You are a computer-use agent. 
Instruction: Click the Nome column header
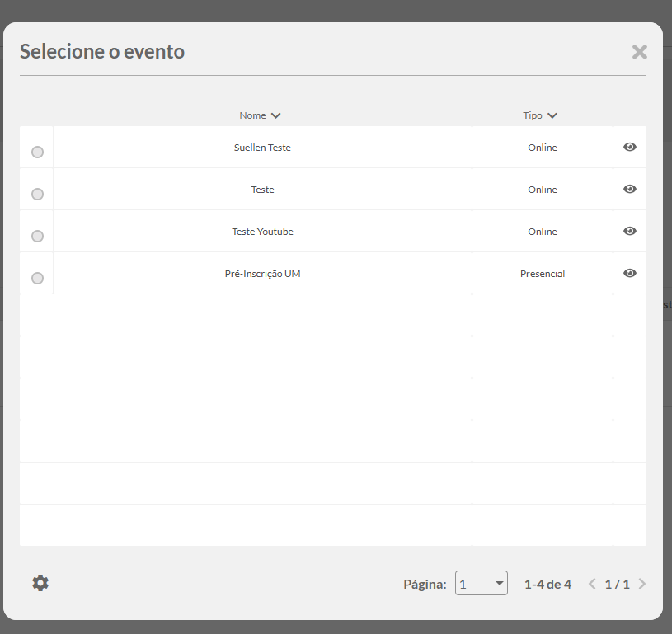[x=252, y=115]
